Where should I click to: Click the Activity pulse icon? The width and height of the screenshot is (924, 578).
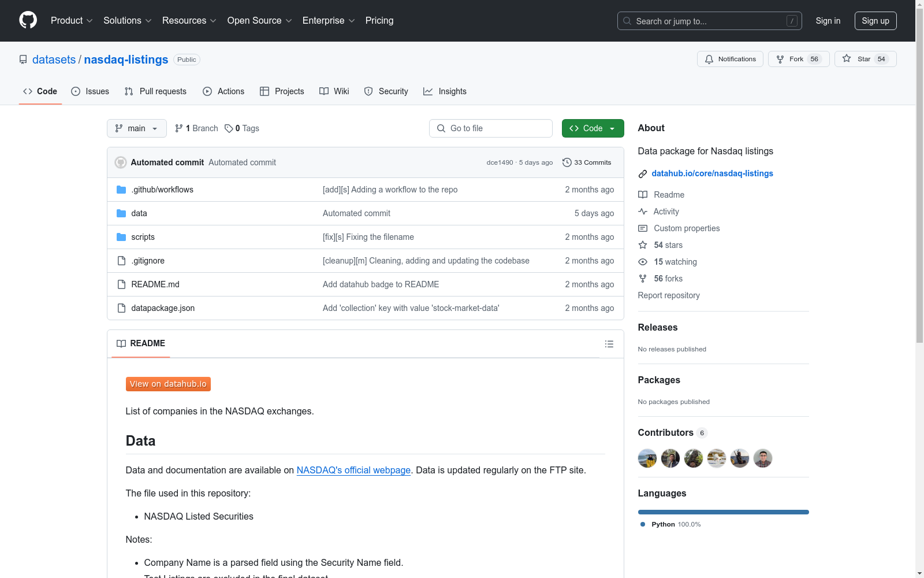(643, 212)
